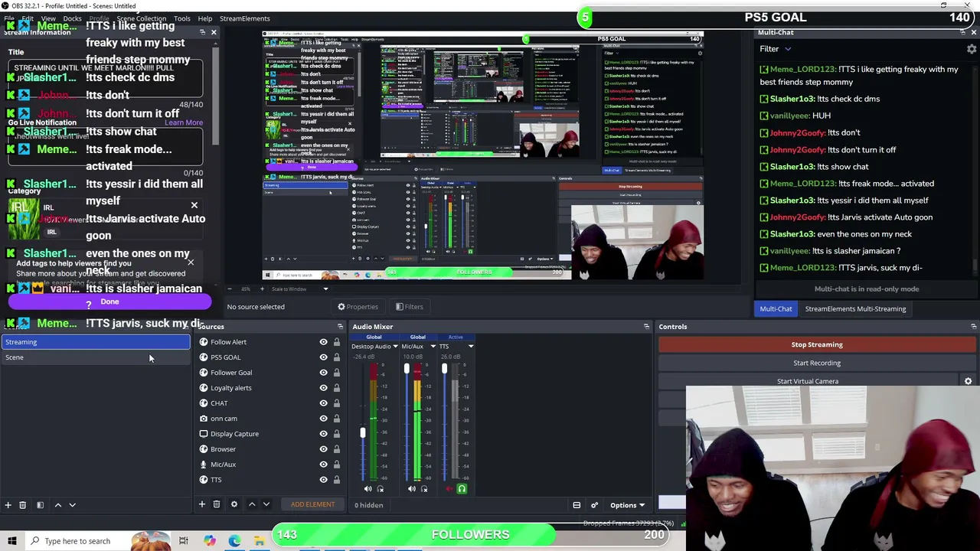Image resolution: width=980 pixels, height=551 pixels.
Task: Open the View menu
Action: click(x=48, y=18)
